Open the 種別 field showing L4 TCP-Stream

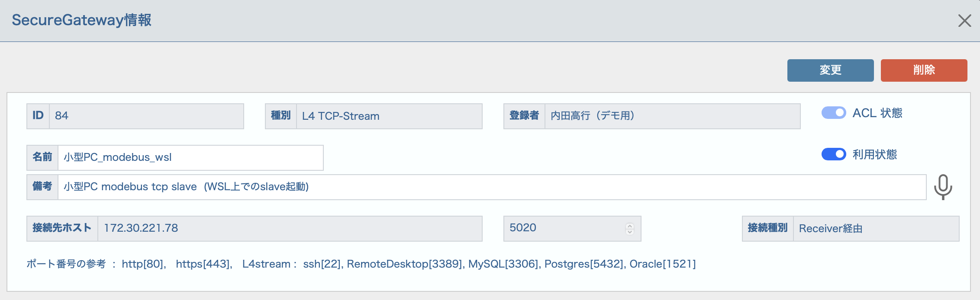(389, 116)
